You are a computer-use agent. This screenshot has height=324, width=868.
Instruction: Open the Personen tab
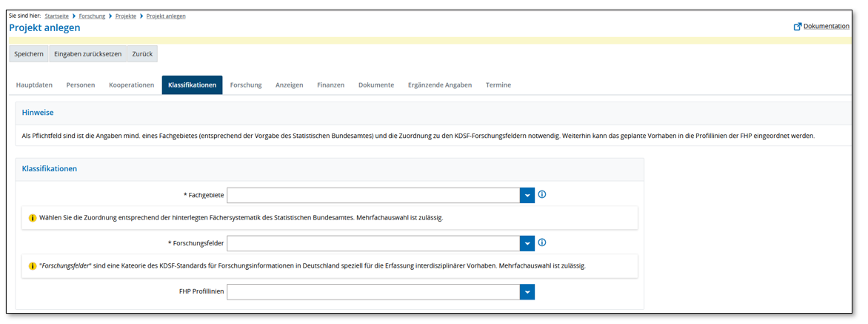(81, 85)
